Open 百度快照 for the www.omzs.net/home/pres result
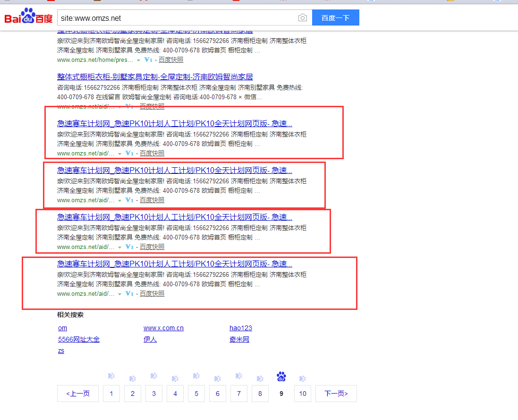 [171, 60]
